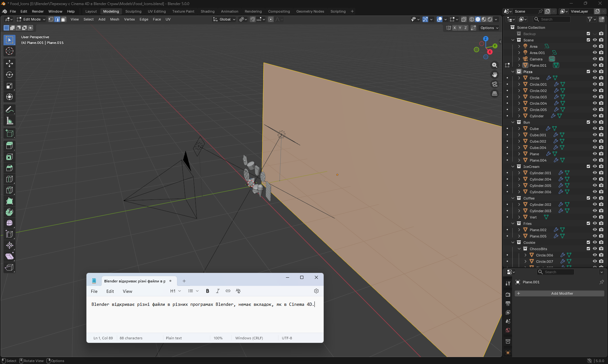Click the viewport zoom magnifier icon
This screenshot has width=608, height=364.
[x=494, y=65]
